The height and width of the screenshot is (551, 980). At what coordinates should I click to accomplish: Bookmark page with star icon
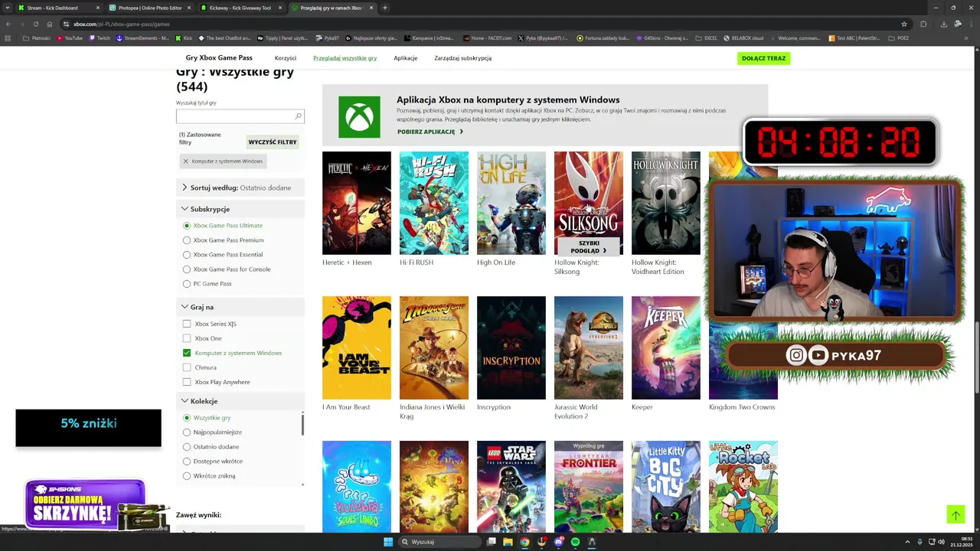tap(904, 24)
